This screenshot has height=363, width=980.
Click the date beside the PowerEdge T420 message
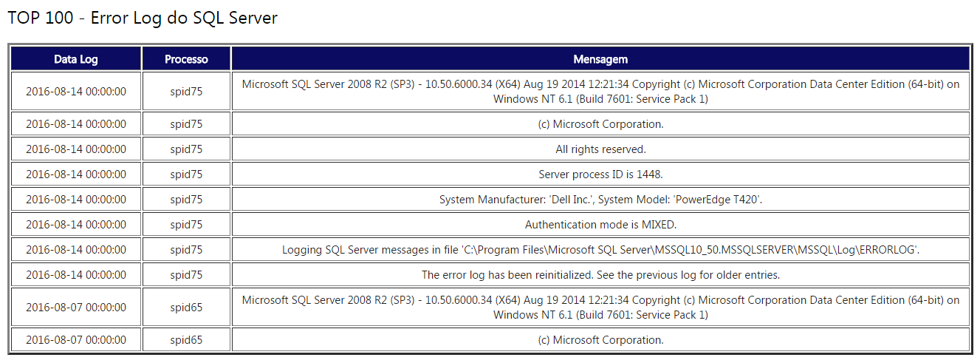[x=76, y=200]
